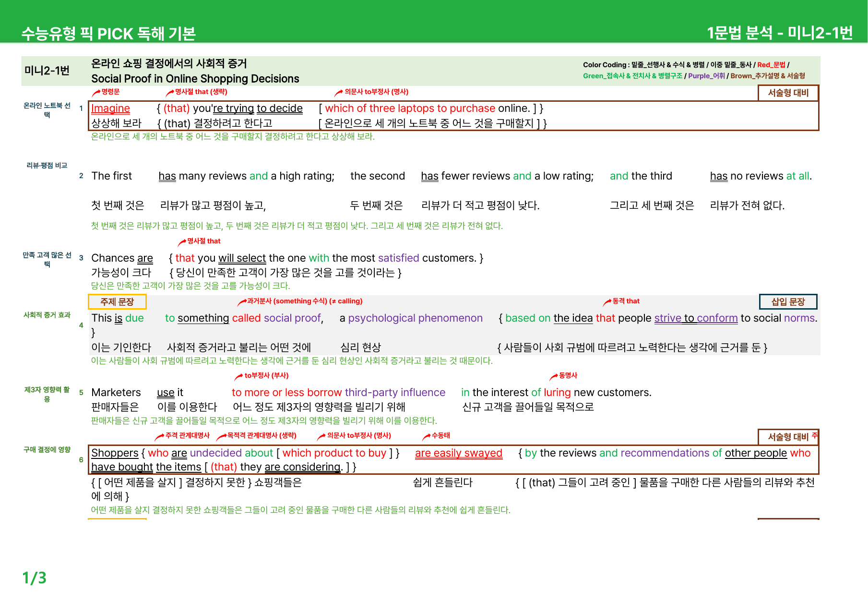
Task: Select 'in the interest of luring new customers.'
Action: [x=556, y=393]
